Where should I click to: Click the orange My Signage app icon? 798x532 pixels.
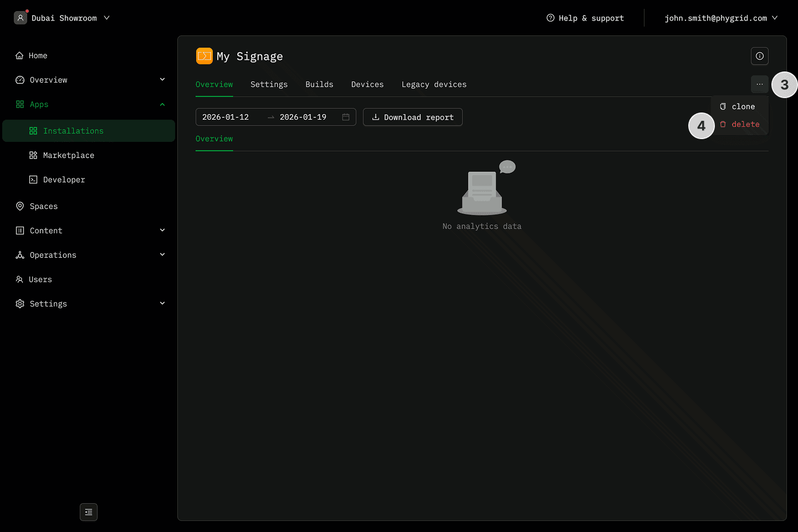click(204, 56)
